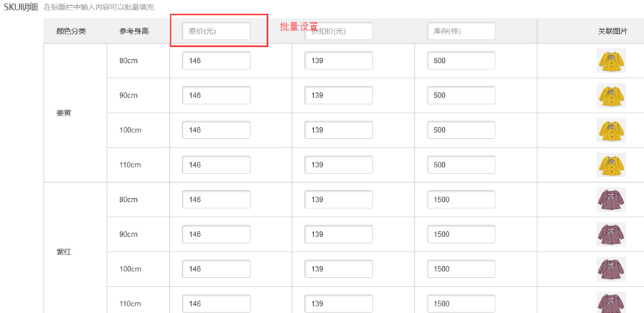Select yellow dress thumbnail for 80cm row
This screenshot has height=313, width=644.
[610, 61]
